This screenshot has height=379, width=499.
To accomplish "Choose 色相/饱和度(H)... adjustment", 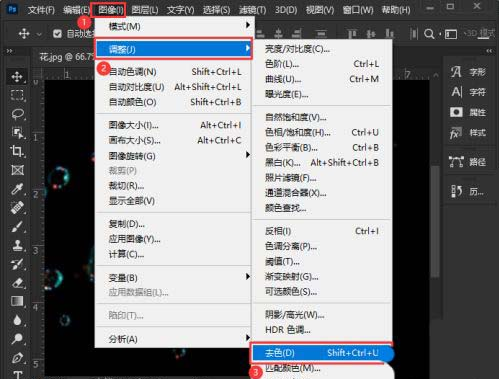I will click(x=322, y=132).
